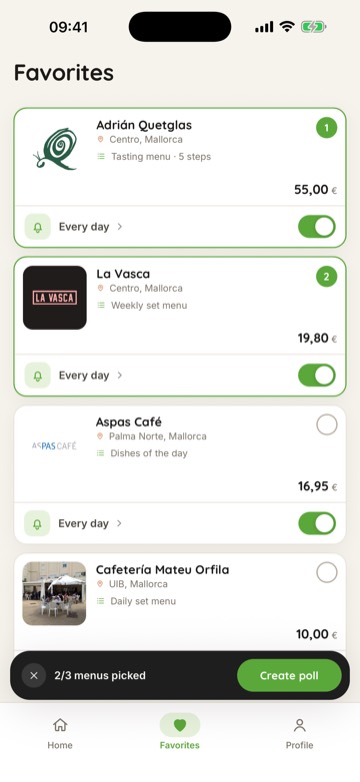Select Cafetería Mateu Orfila radio circle
This screenshot has height=782, width=360.
tap(327, 573)
